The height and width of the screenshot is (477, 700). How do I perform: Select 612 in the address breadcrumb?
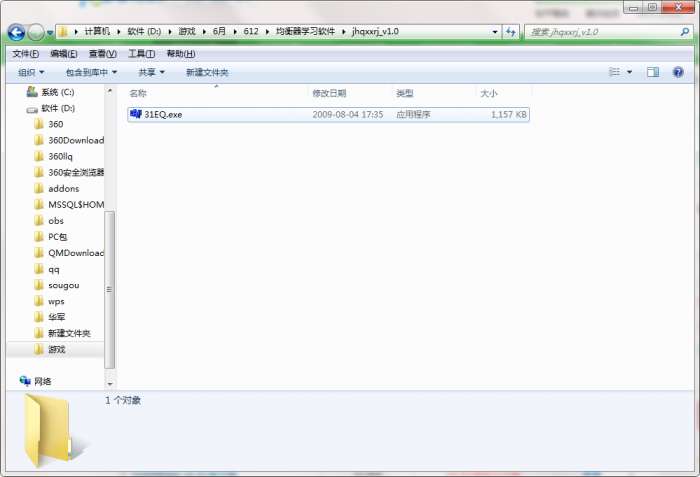[251, 31]
